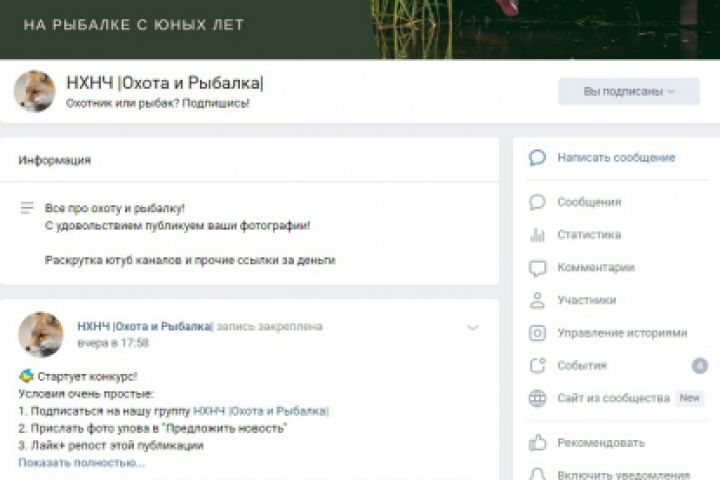Screen dimensions: 720x480
Task: Click the 'вчера в 17:58' post timestamp
Action: pyautogui.click(x=113, y=343)
